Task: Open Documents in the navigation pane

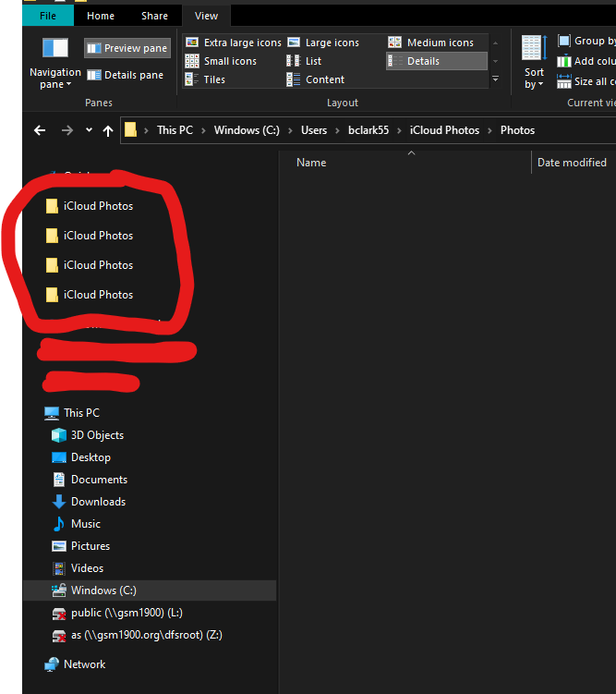Action: [x=90, y=480]
